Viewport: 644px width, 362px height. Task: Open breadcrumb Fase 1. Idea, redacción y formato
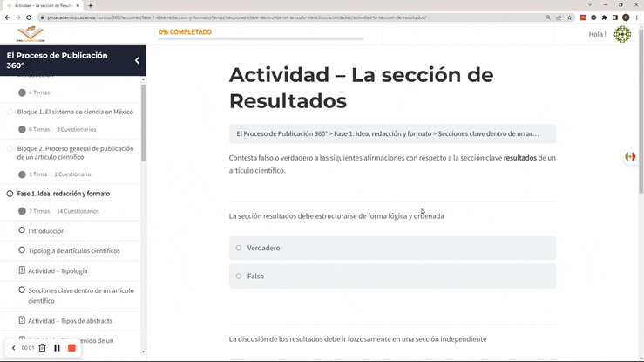pos(383,133)
